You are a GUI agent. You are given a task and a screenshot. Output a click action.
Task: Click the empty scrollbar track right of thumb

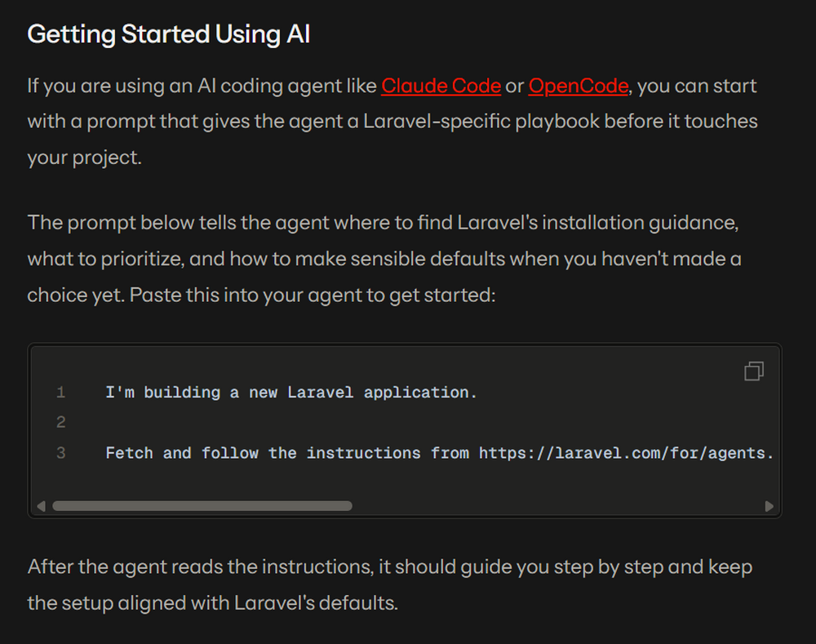tap(555, 506)
